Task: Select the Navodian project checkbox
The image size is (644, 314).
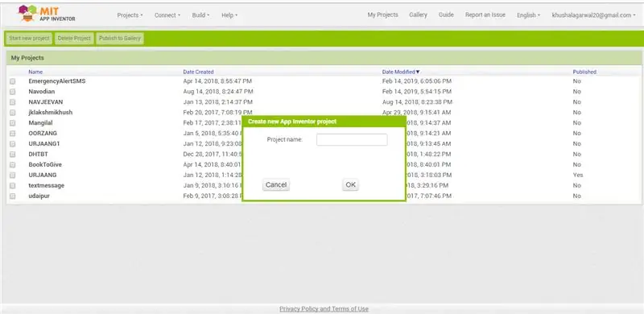Action: [x=13, y=92]
